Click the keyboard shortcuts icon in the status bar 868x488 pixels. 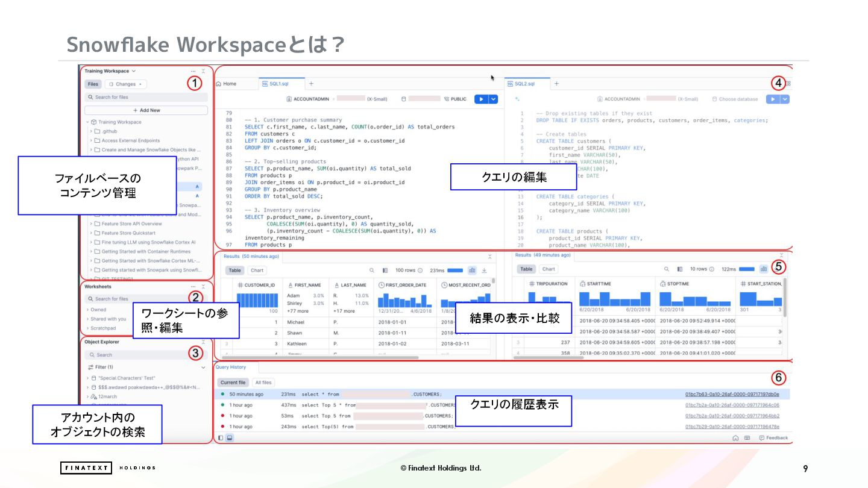[747, 438]
